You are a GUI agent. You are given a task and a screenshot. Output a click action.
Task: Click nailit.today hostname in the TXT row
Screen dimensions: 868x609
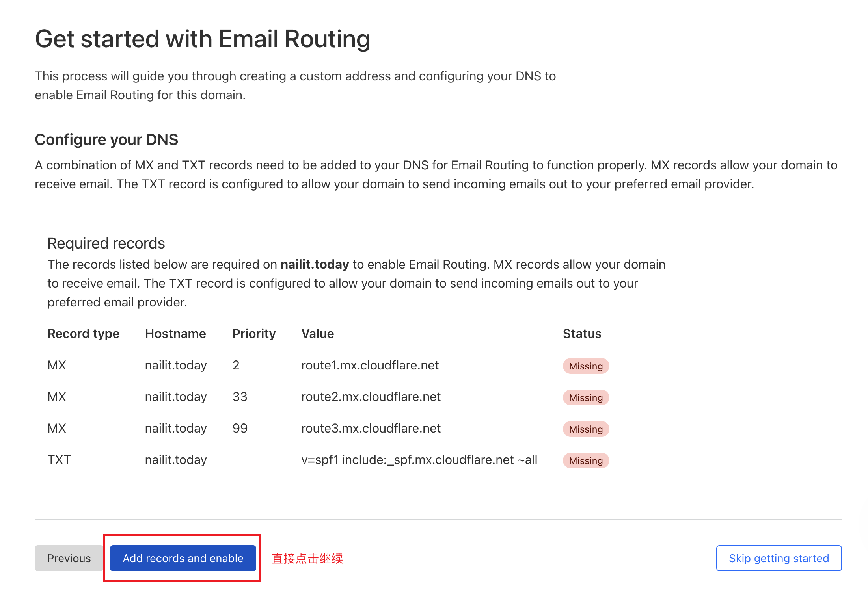coord(176,460)
